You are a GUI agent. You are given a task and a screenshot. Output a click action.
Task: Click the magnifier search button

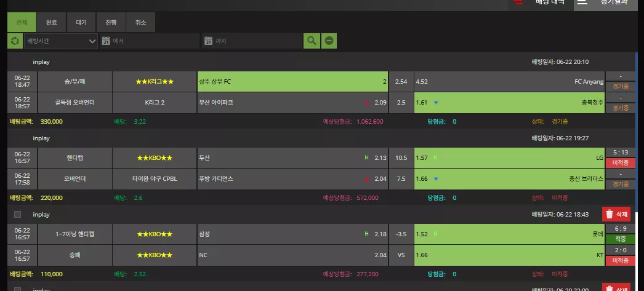click(312, 41)
